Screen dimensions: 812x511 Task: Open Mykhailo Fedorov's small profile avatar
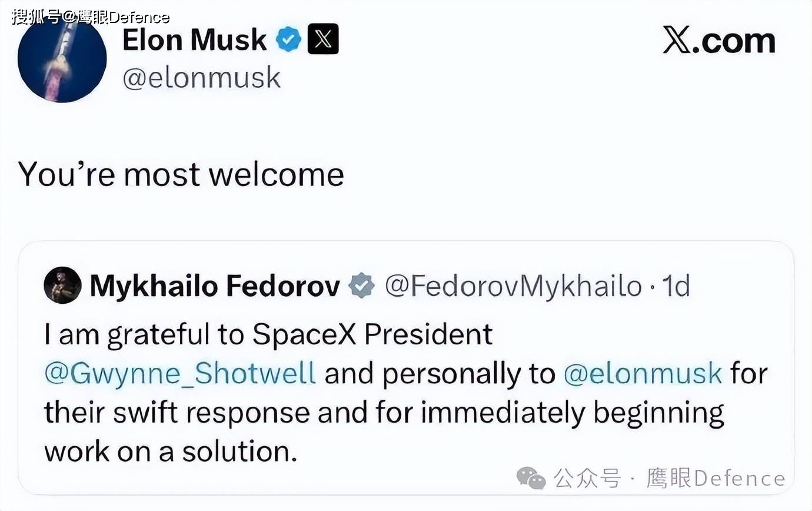coord(62,286)
